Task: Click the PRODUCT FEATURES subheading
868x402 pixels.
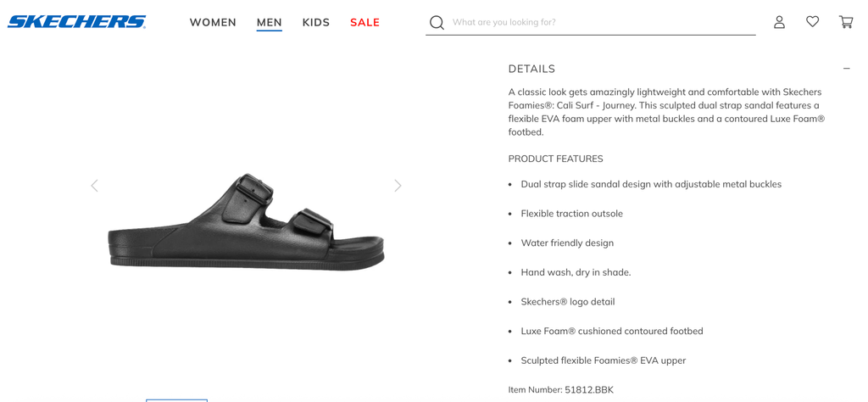Action: [x=555, y=159]
